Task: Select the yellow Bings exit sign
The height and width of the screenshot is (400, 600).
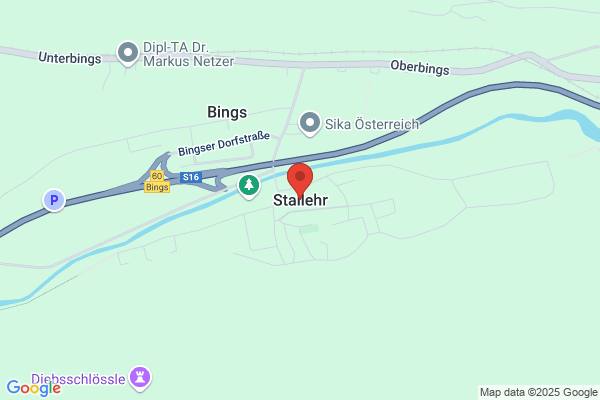Action: click(x=157, y=187)
